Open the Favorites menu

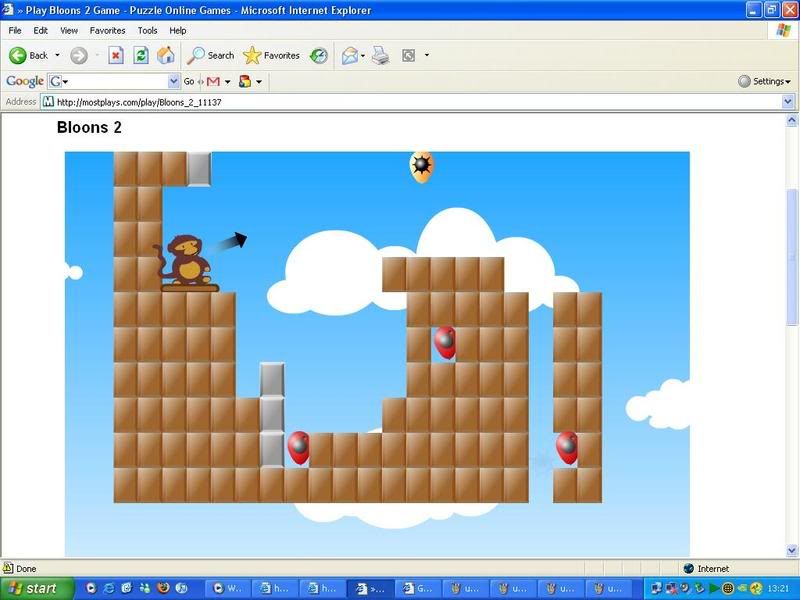tap(107, 31)
